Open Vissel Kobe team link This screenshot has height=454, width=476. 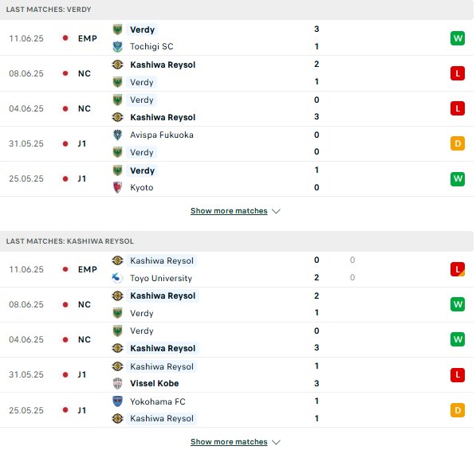point(154,383)
